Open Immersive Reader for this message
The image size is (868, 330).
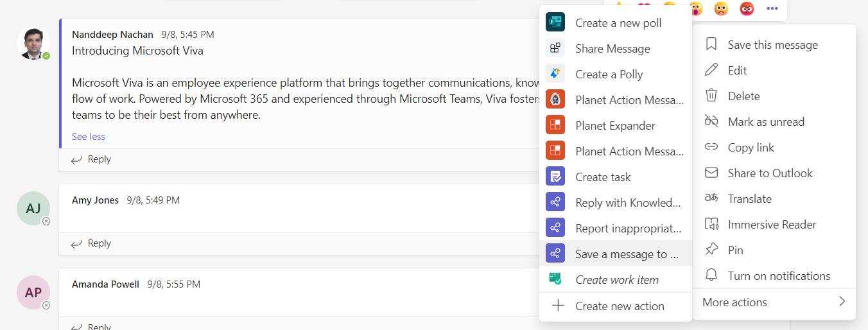(772, 225)
